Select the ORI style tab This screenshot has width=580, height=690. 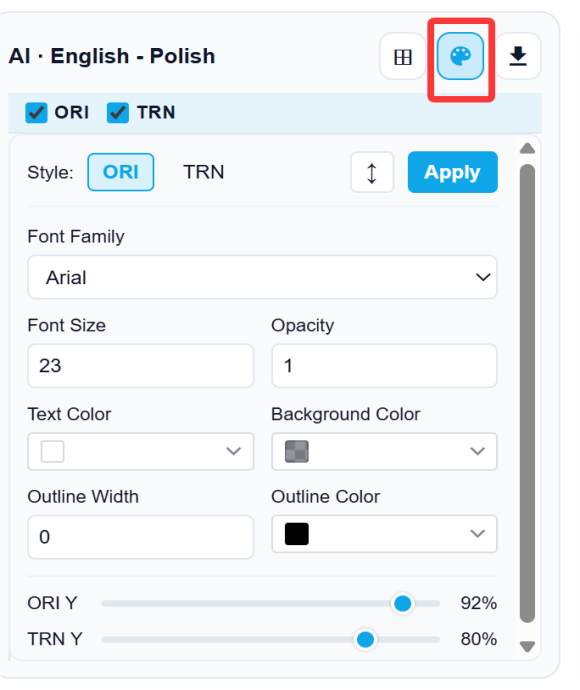click(121, 172)
